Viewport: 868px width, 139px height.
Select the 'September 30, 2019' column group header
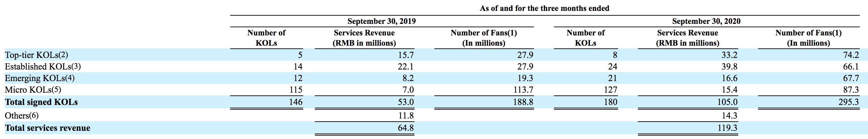pos(381,21)
